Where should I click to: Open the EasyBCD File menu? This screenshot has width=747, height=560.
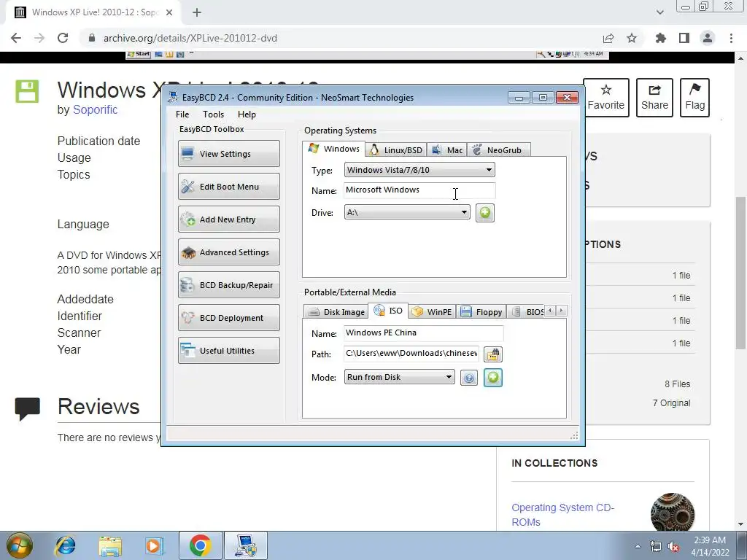pyautogui.click(x=182, y=114)
